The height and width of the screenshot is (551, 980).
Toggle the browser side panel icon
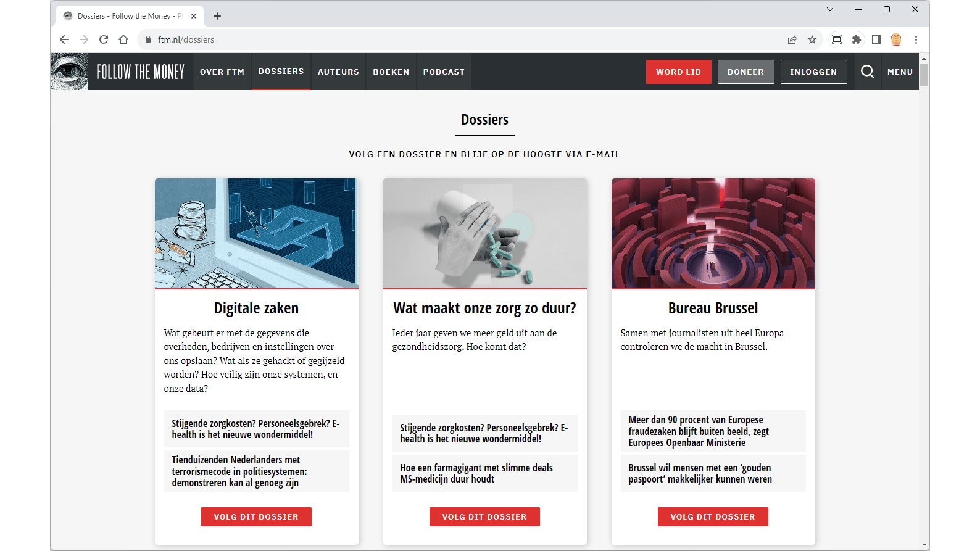coord(876,39)
